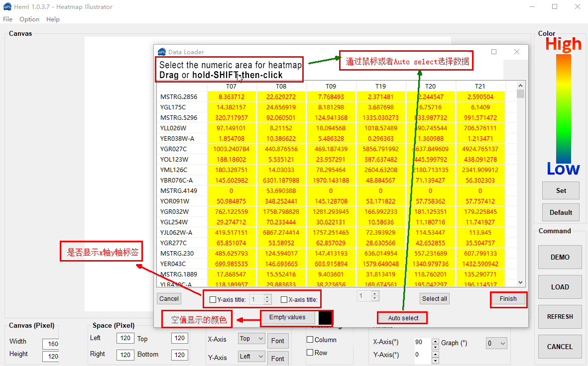This screenshot has height=366, width=588.
Task: Decrease the Y-Axis rotation angle stepper
Action: (x=435, y=361)
